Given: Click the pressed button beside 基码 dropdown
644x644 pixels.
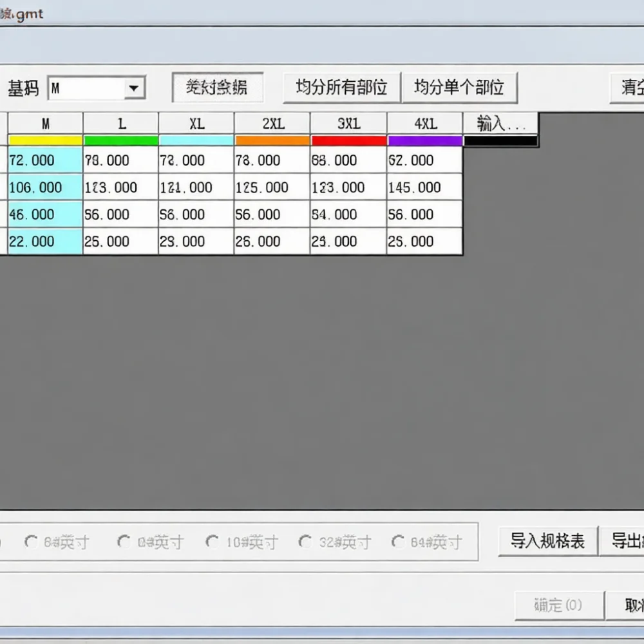Looking at the screenshot, I should pyautogui.click(x=218, y=88).
